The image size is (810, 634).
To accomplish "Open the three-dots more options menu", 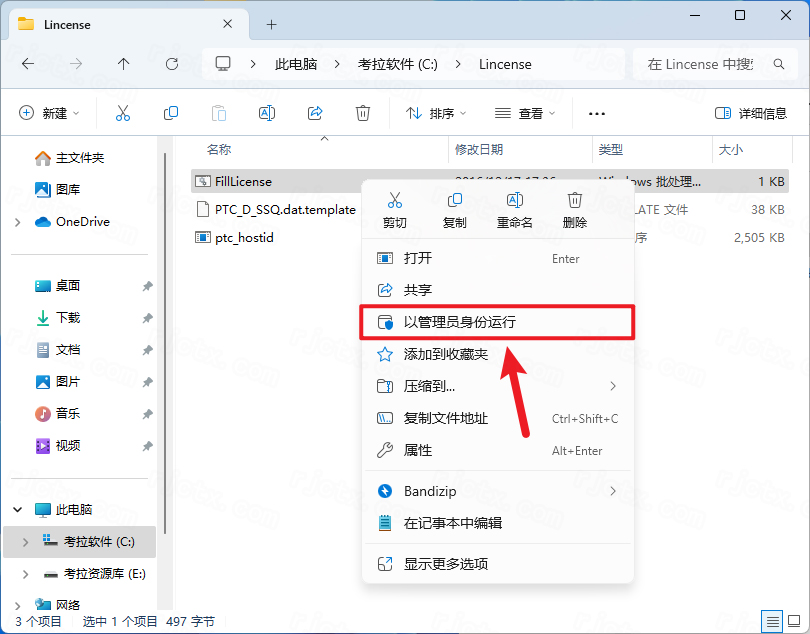I will pos(597,114).
